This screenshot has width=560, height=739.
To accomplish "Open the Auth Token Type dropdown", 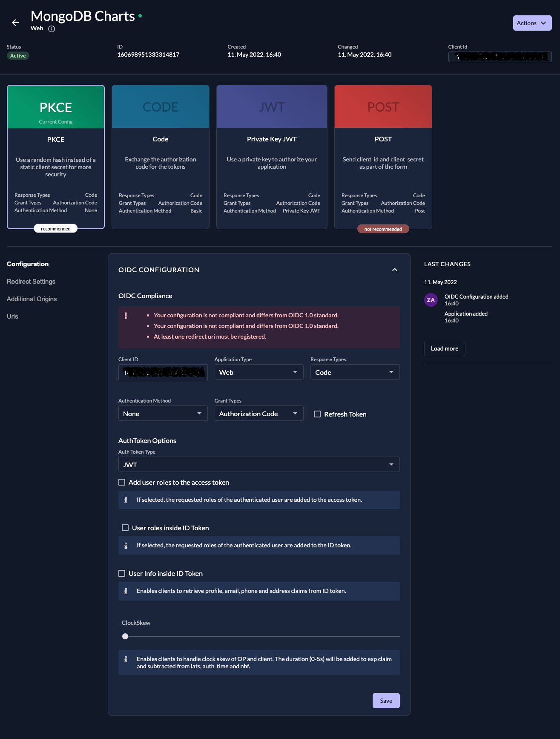I will (x=258, y=465).
